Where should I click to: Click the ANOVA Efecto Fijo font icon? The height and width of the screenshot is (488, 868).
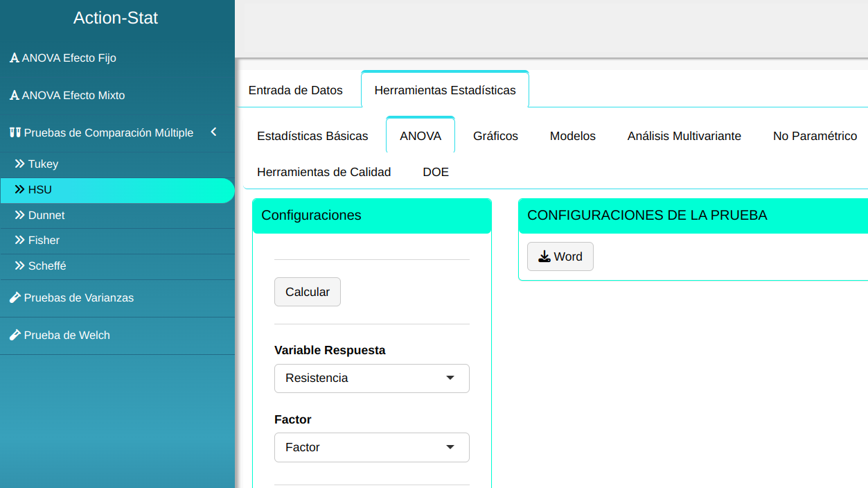[14, 58]
